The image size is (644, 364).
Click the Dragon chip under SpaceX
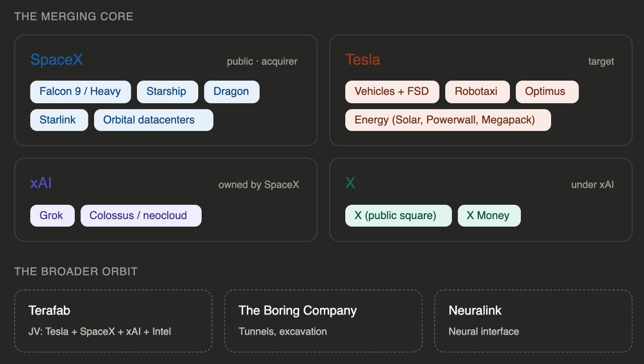[232, 92]
